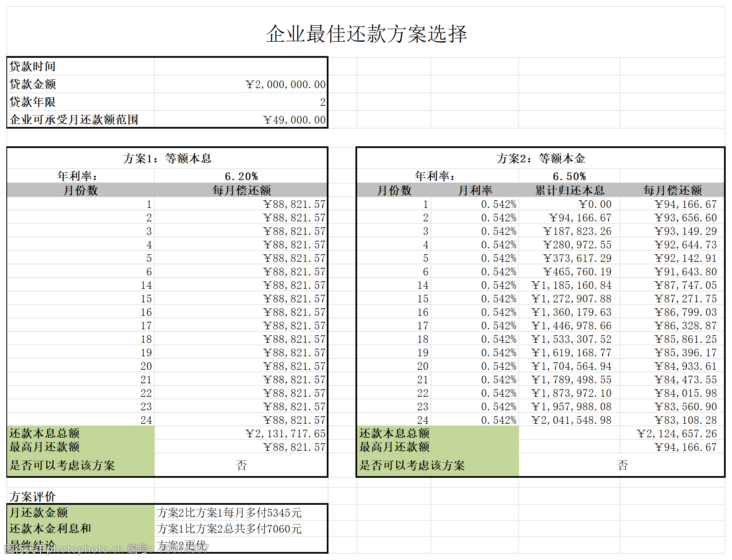Click the ￥1,619,168.77 cell
This screenshot has height=560, width=732.
point(569,353)
